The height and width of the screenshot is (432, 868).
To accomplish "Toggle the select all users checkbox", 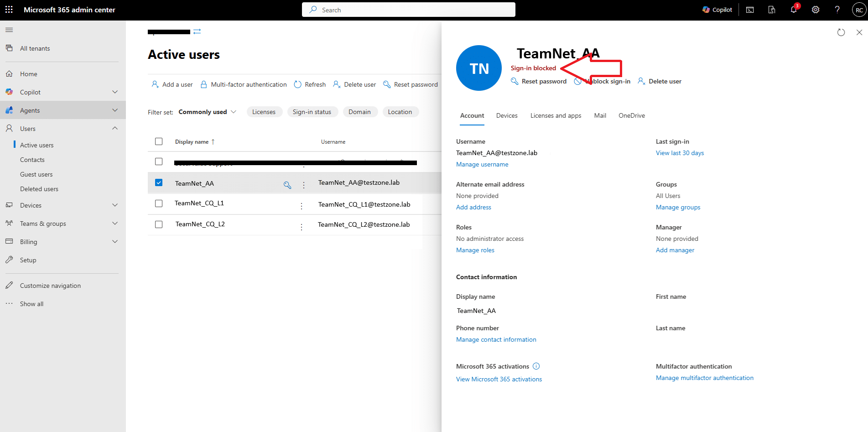I will pyautogui.click(x=159, y=141).
